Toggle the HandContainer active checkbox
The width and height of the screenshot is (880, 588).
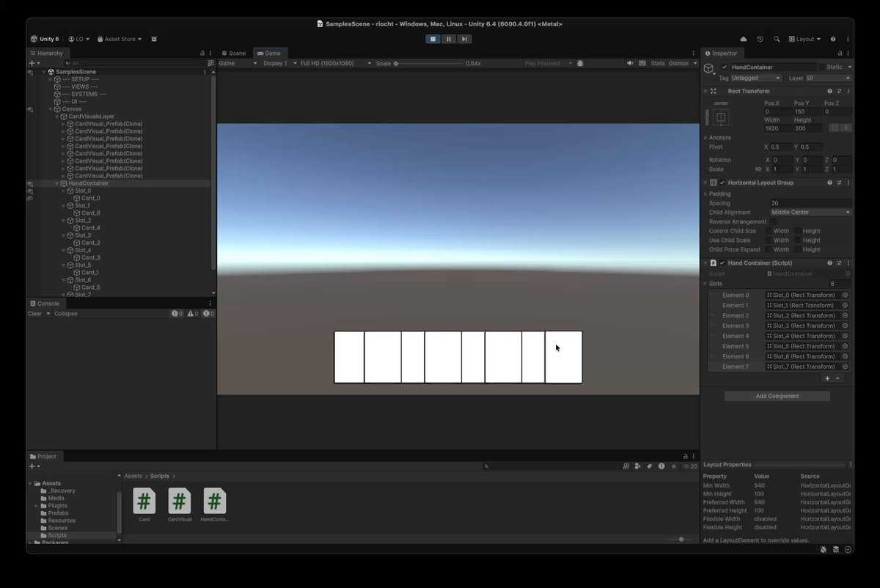725,67
